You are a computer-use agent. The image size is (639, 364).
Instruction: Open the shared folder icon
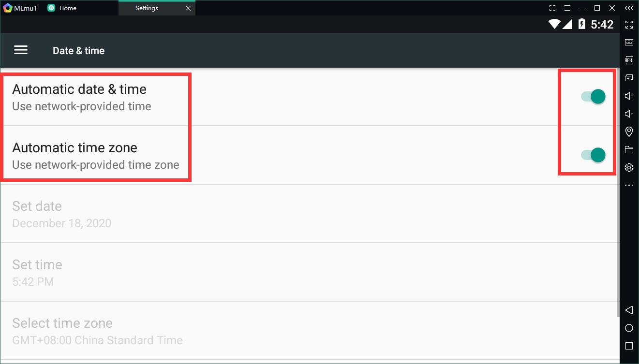pyautogui.click(x=629, y=149)
